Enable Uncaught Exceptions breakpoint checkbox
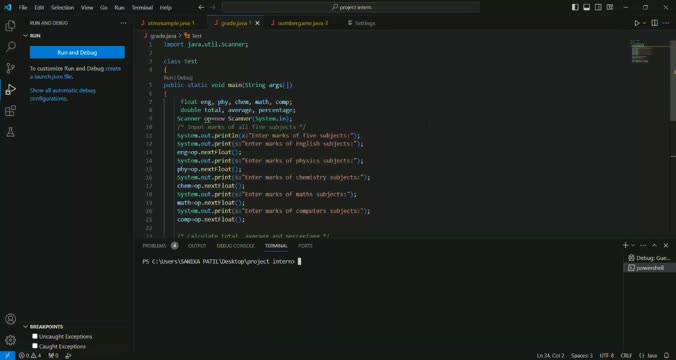This screenshot has width=676, height=360. point(35,336)
